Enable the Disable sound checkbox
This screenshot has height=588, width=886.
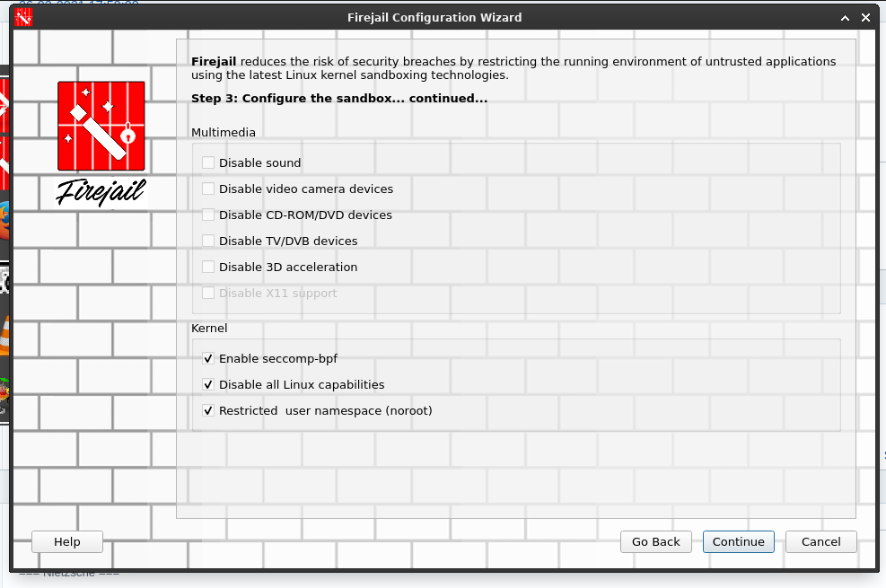208,163
